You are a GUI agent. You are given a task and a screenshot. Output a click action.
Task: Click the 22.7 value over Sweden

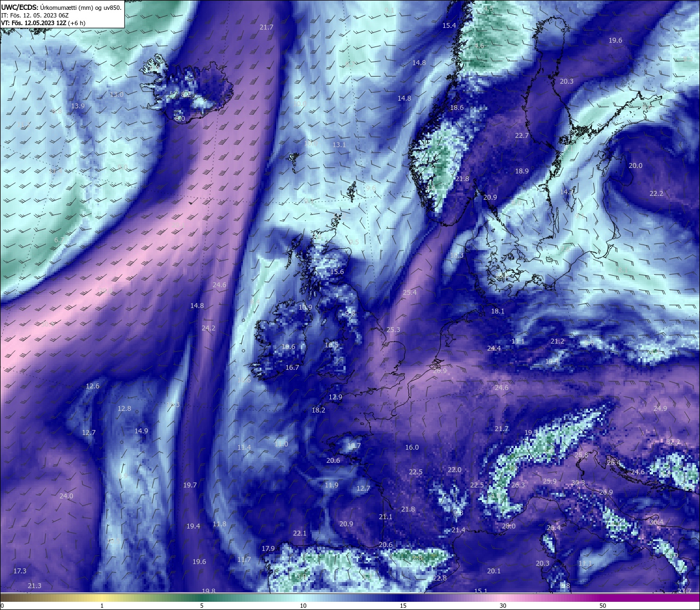[522, 136]
